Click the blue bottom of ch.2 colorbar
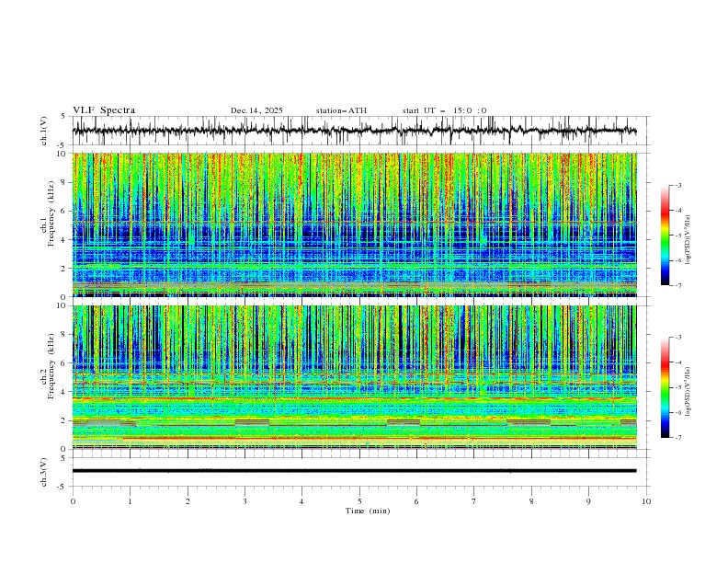The height and width of the screenshot is (563, 728). pyautogui.click(x=665, y=425)
